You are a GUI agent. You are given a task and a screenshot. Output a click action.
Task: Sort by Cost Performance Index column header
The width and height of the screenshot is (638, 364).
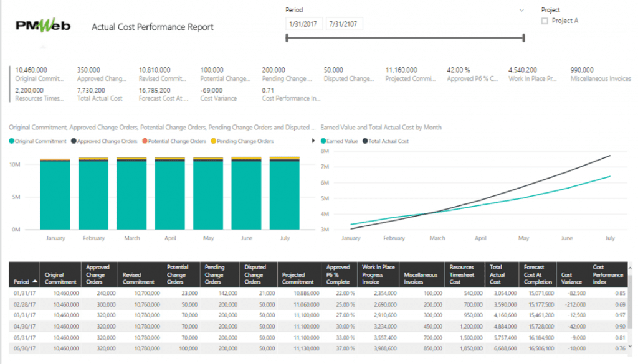click(x=607, y=274)
